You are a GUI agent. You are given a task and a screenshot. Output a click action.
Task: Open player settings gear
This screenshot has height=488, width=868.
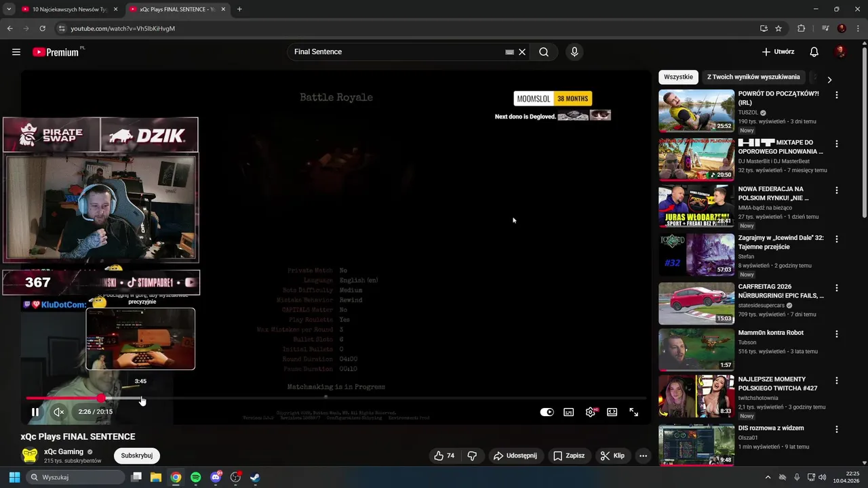click(x=591, y=412)
